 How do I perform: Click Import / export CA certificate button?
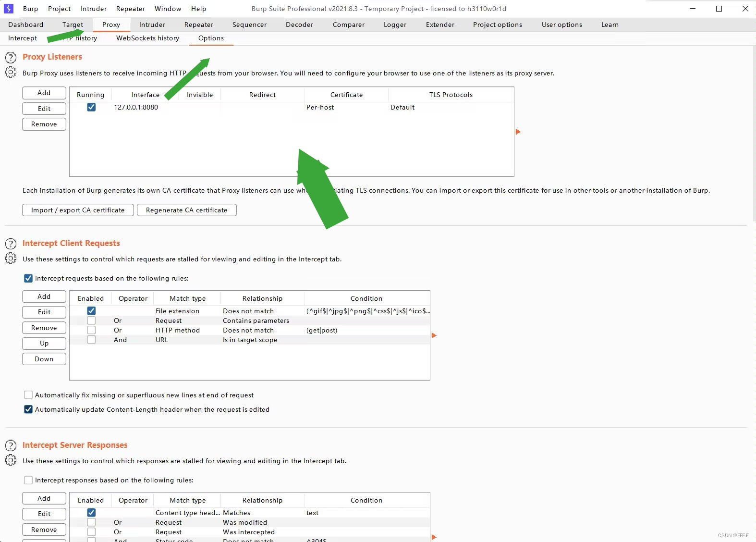(78, 210)
